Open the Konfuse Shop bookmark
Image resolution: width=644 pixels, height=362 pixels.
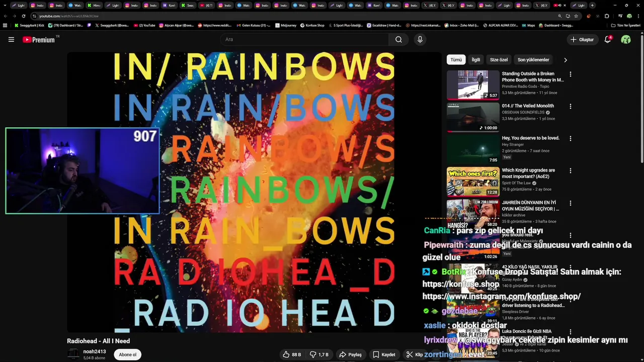tap(312, 25)
